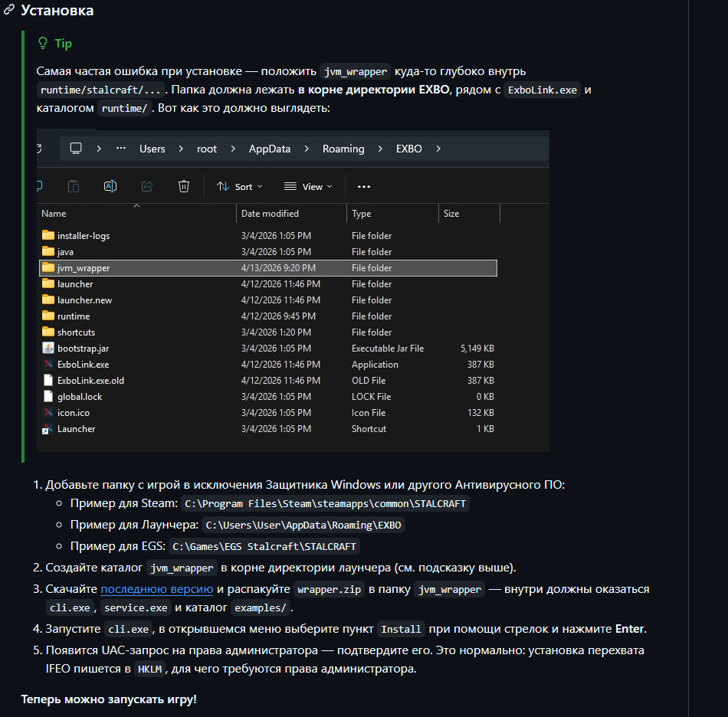Select the Roaming breadcrumb segment
The image size is (728, 717).
pos(343,149)
